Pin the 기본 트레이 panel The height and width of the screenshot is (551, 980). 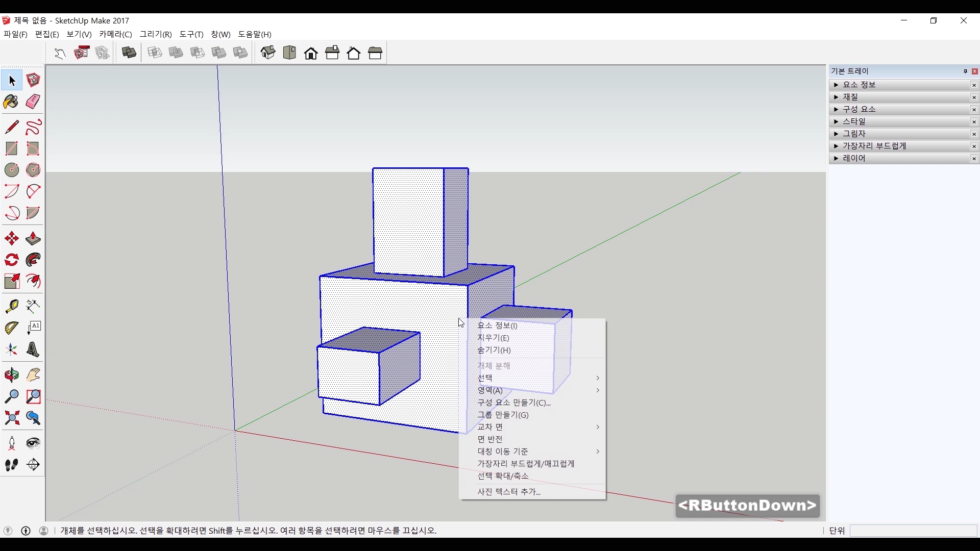(965, 71)
